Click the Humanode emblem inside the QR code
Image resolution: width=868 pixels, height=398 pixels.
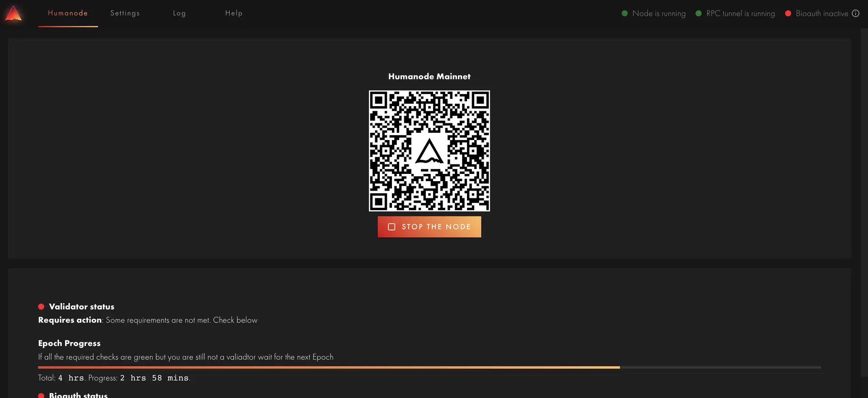pyautogui.click(x=429, y=151)
